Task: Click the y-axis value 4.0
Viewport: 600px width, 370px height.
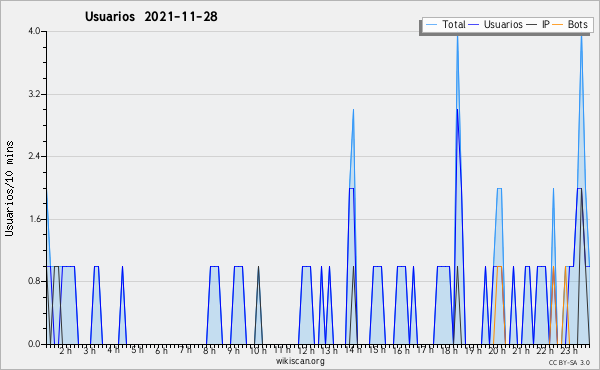Action: click(34, 31)
